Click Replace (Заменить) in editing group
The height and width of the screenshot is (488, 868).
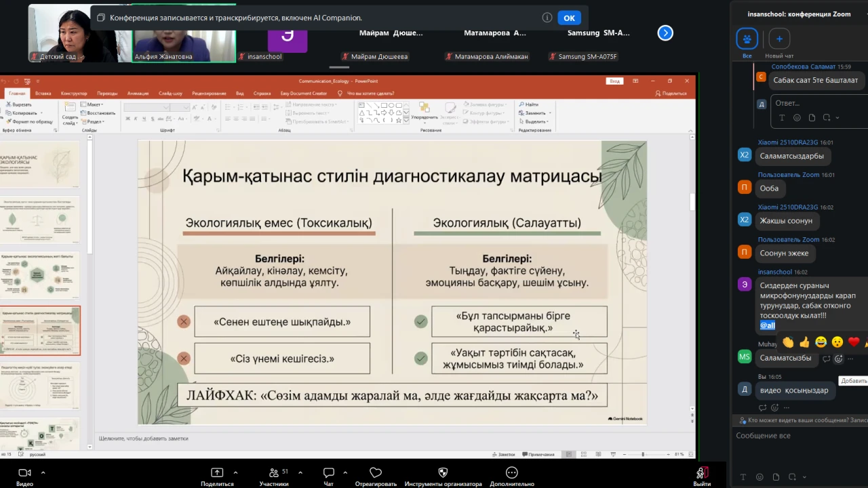click(x=536, y=113)
